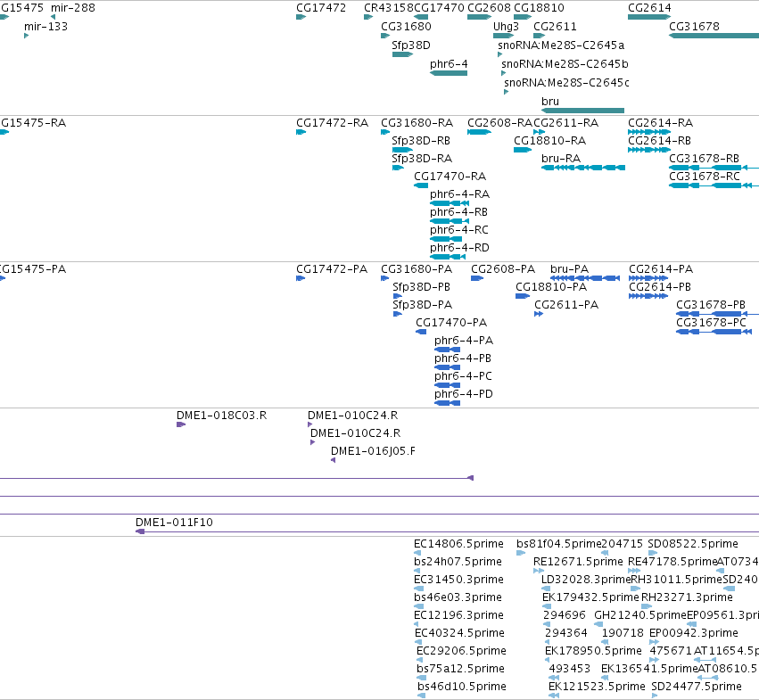Select the bs24h07.5prime EST label
Image resolution: width=759 pixels, height=700 pixels.
click(458, 562)
